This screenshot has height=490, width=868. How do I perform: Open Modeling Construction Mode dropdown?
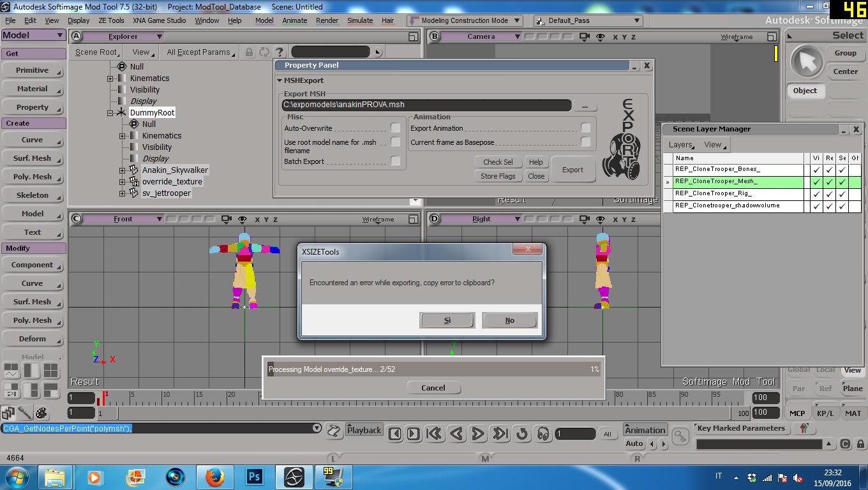(465, 20)
